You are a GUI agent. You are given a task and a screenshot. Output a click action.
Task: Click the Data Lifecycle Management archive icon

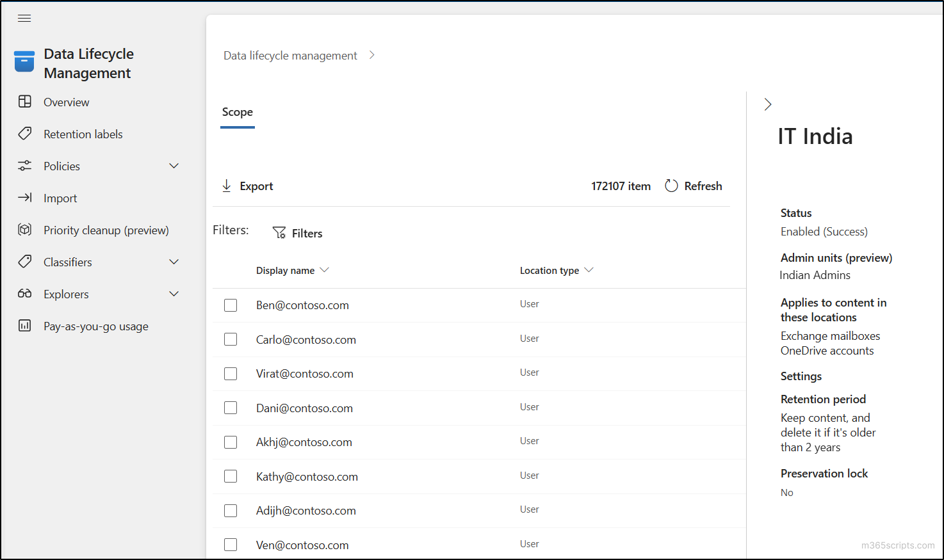[24, 61]
